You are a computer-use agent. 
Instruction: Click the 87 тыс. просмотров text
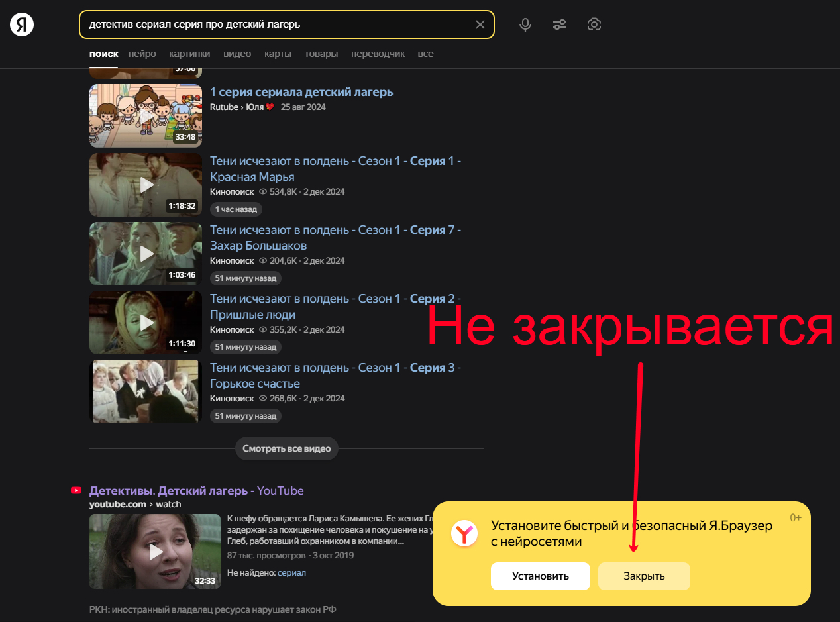pyautogui.click(x=266, y=555)
